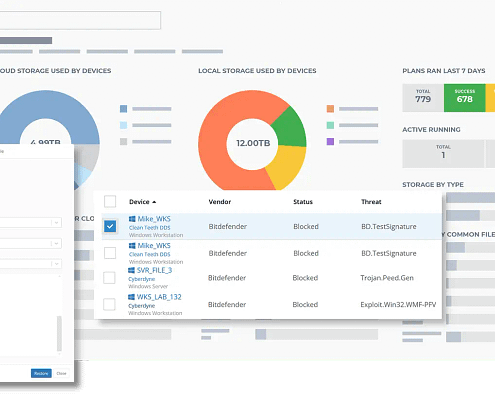Open the Cyberdyne link under WKS_LAB_132
This screenshot has height=400, width=495.
[x=142, y=306]
